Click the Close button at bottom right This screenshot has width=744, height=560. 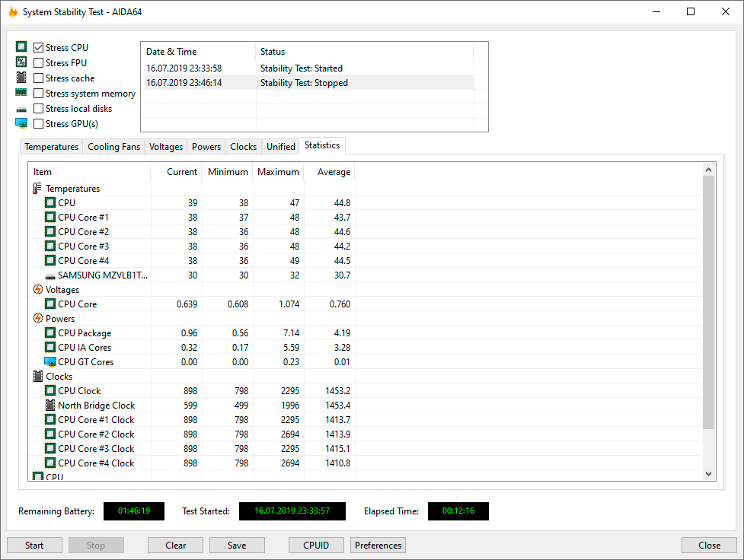coord(709,546)
